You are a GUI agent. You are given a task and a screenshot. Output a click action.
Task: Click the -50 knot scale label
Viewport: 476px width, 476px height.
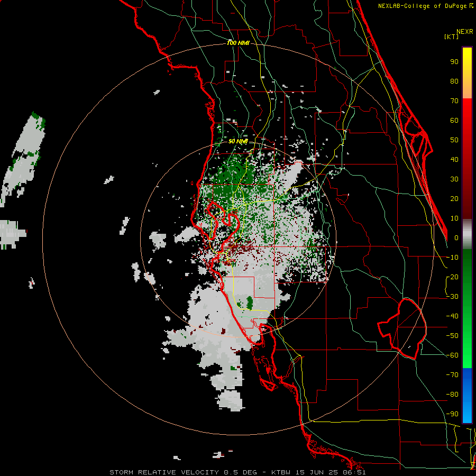[452, 336]
